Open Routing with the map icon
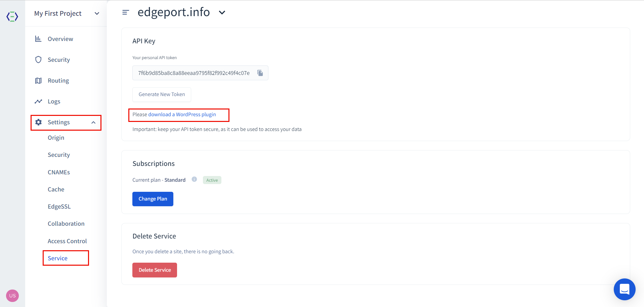Viewport: 644px width, 307px height. point(58,81)
